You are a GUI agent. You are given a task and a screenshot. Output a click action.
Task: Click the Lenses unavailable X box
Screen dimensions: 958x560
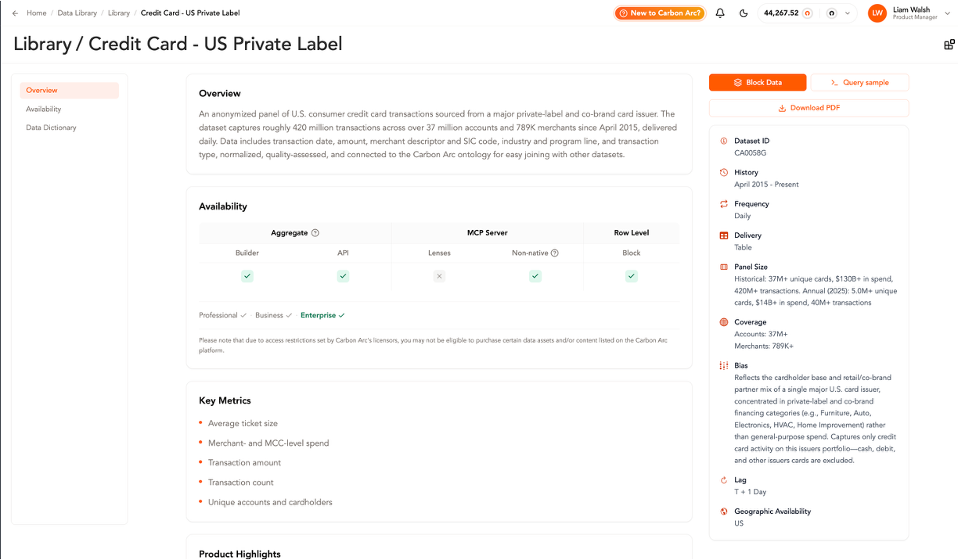(x=439, y=276)
